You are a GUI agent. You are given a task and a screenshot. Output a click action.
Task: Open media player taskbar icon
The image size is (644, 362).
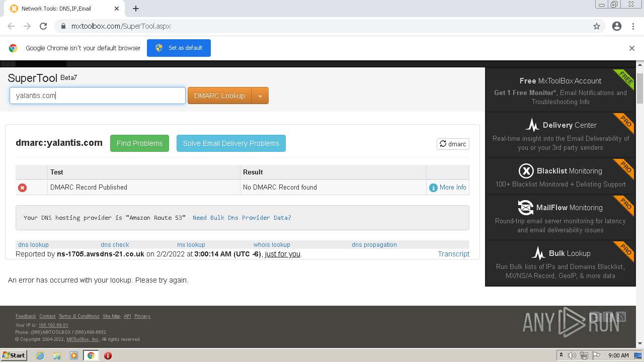pyautogui.click(x=74, y=355)
